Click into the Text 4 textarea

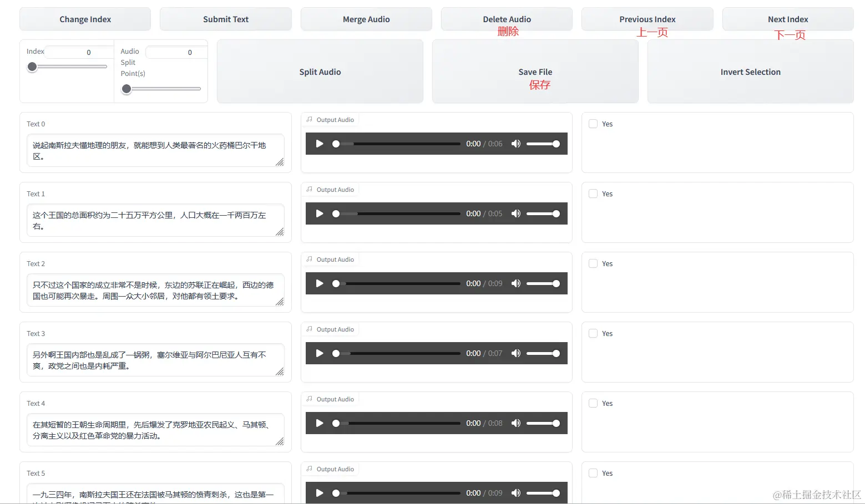click(x=155, y=430)
